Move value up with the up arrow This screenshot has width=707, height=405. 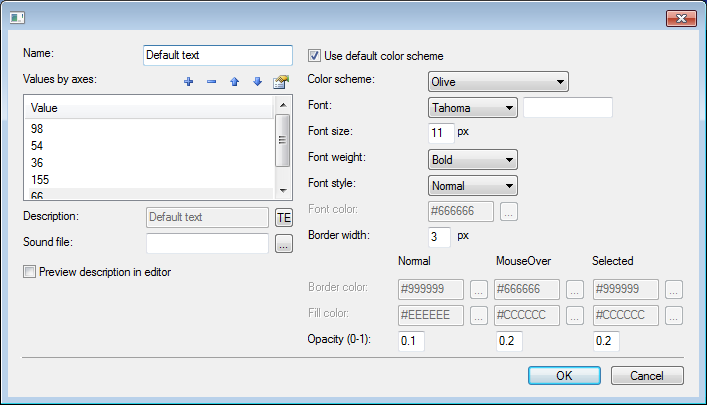[x=235, y=82]
